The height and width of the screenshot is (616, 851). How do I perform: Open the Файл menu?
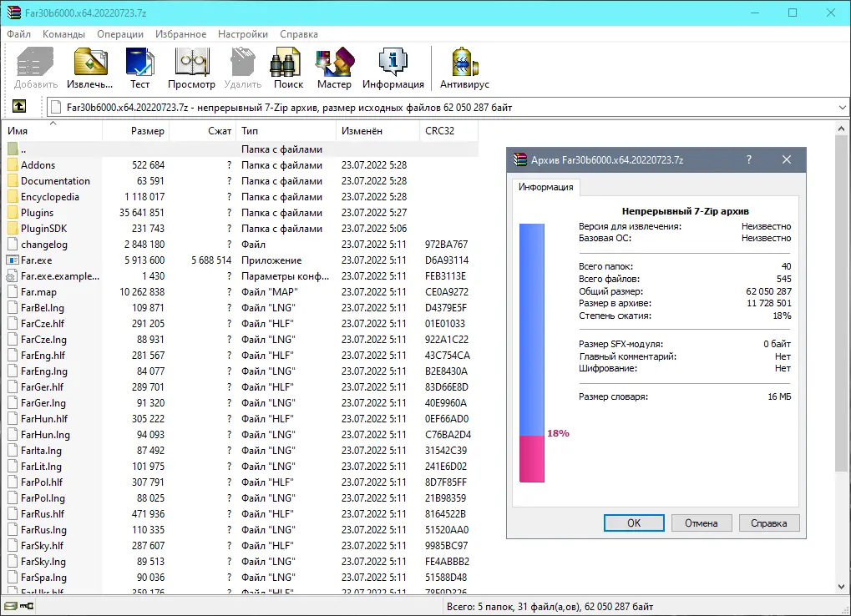click(x=19, y=34)
